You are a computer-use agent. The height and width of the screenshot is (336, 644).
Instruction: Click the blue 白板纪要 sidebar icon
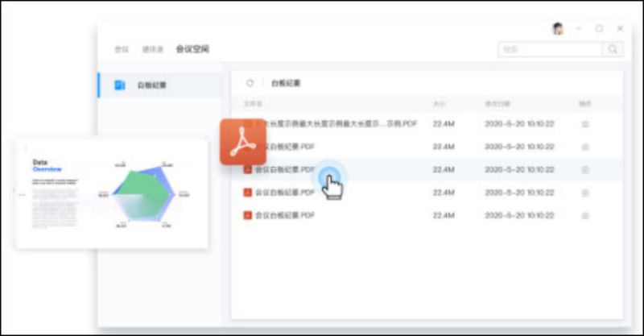tap(119, 85)
